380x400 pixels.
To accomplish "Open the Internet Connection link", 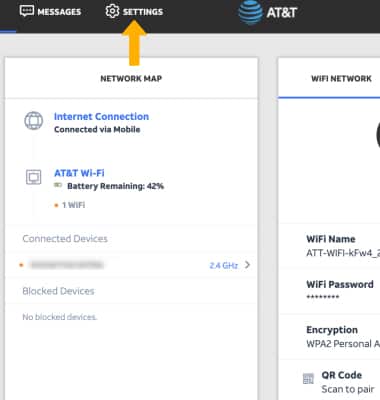I will click(x=101, y=116).
